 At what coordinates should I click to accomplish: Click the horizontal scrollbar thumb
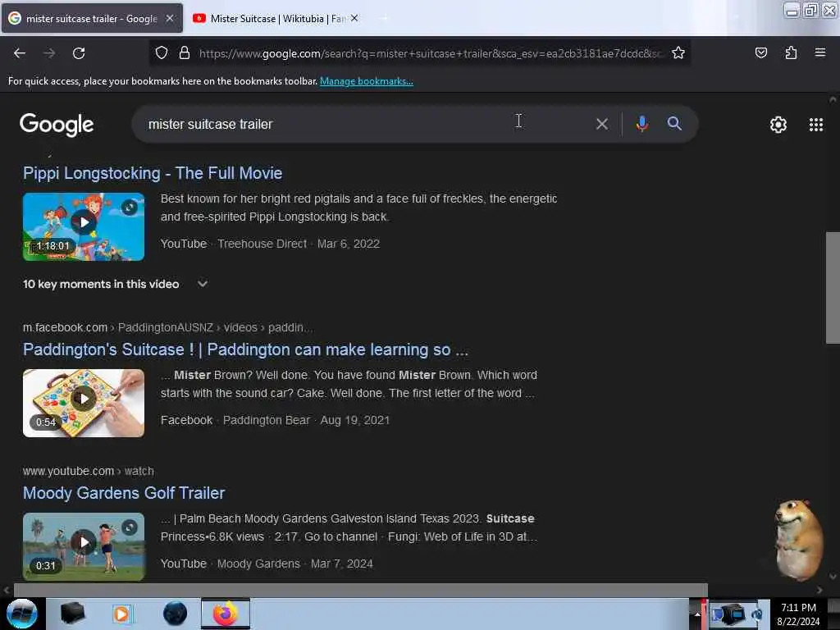point(361,590)
